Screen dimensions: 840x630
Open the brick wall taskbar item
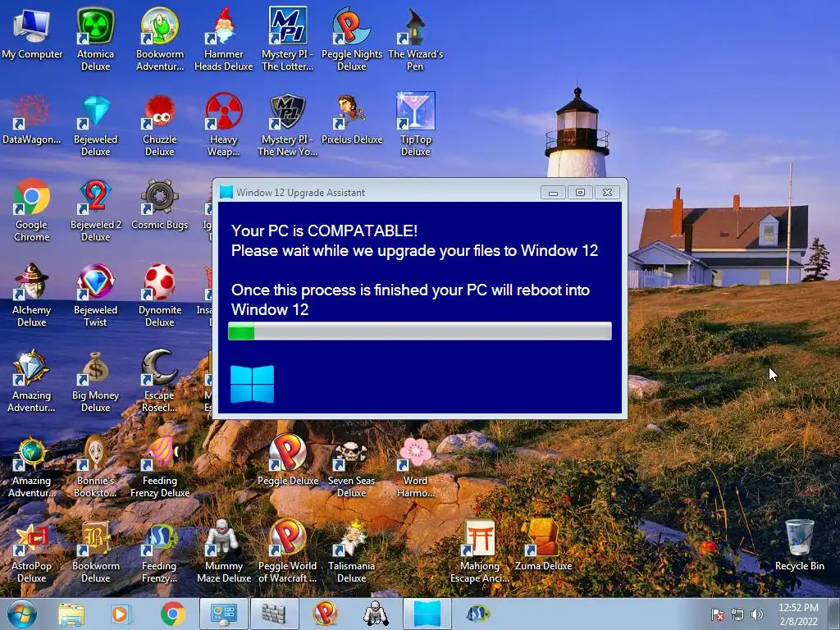pos(274,614)
